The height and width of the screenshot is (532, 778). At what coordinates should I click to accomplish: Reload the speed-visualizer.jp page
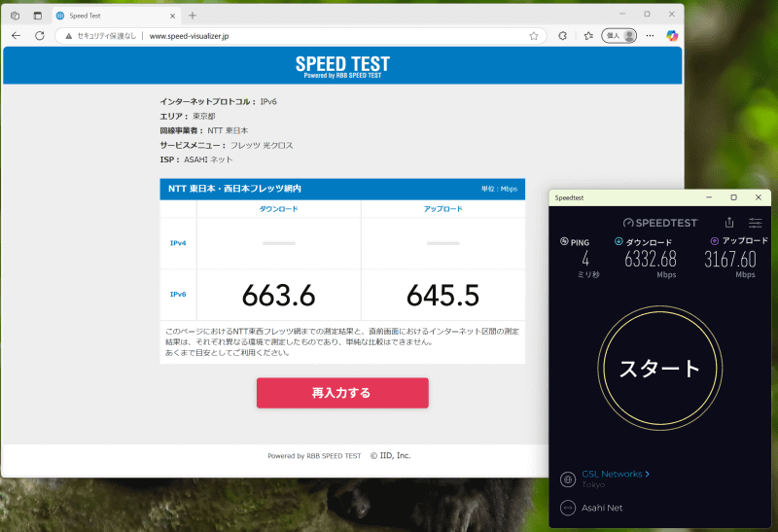click(40, 36)
